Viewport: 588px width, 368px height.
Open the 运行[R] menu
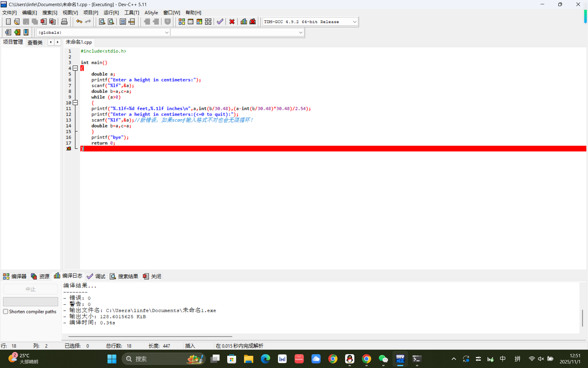point(111,13)
